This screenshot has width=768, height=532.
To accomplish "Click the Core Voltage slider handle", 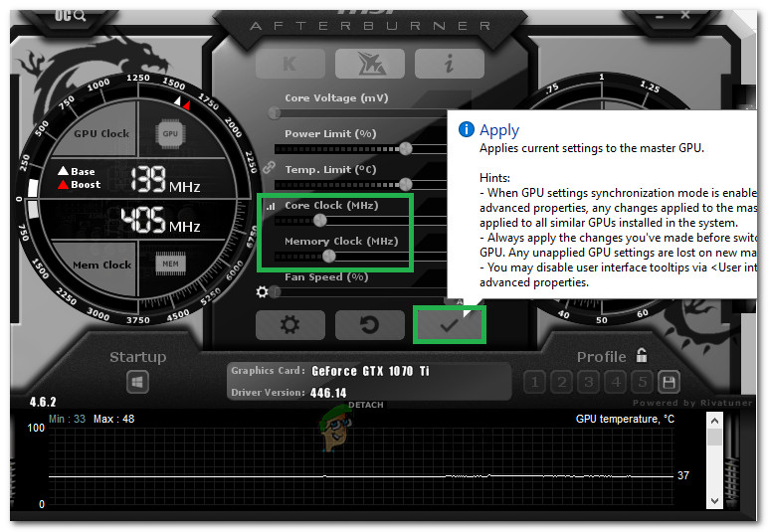I will 275,113.
